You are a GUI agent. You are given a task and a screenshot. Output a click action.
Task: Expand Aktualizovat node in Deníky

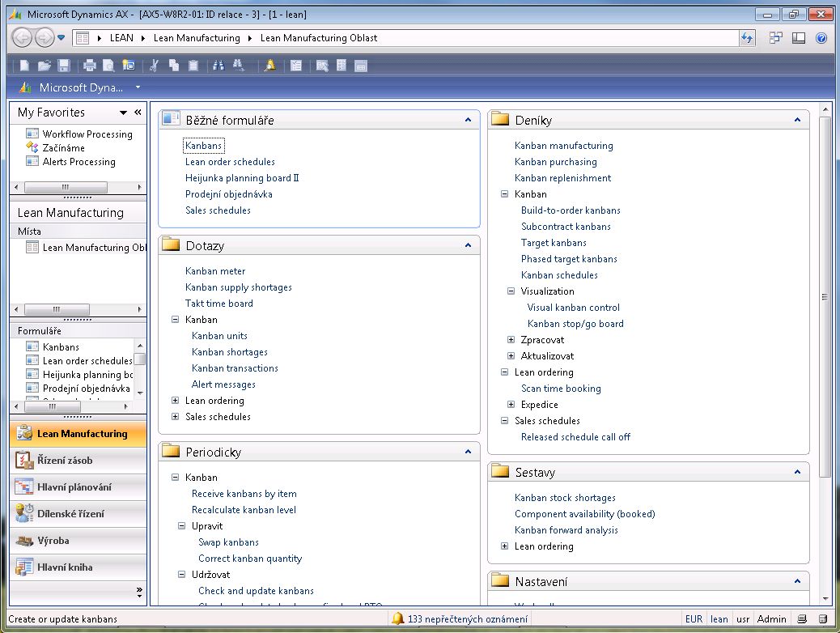tap(511, 355)
